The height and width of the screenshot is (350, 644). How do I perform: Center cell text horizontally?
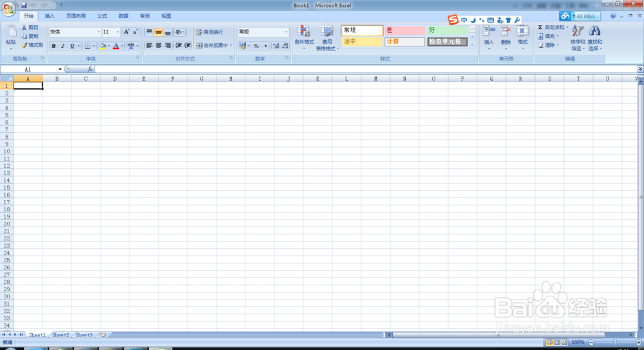pyautogui.click(x=158, y=45)
